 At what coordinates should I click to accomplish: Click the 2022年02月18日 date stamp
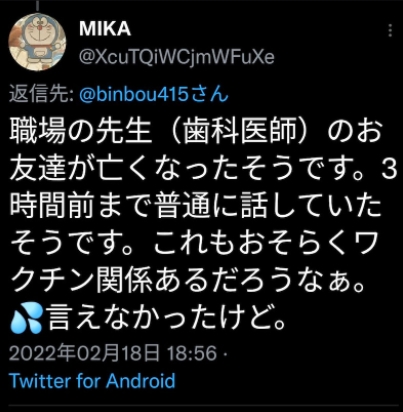(84, 353)
